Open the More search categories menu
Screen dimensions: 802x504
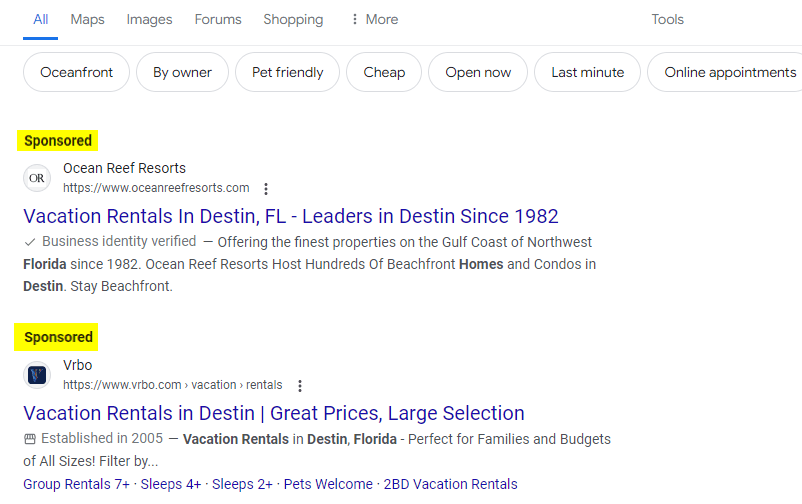[375, 19]
